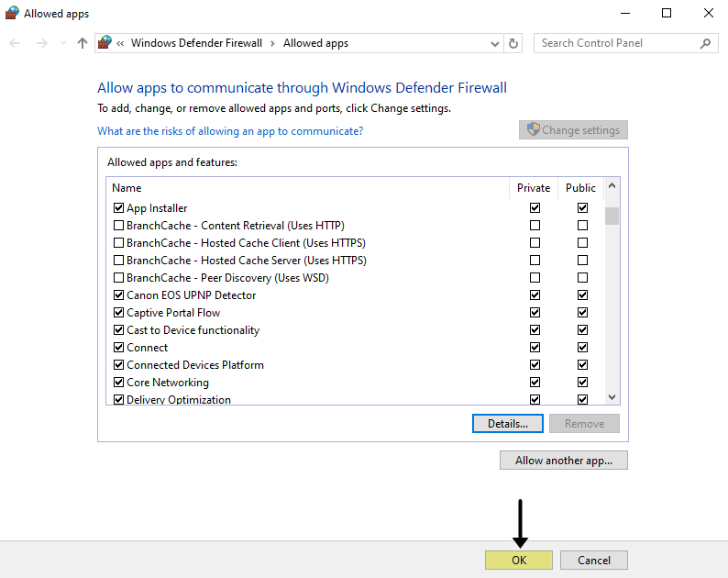Viewport: 728px width, 578px height.
Task: Click the firewall icon in title bar
Action: pos(12,13)
